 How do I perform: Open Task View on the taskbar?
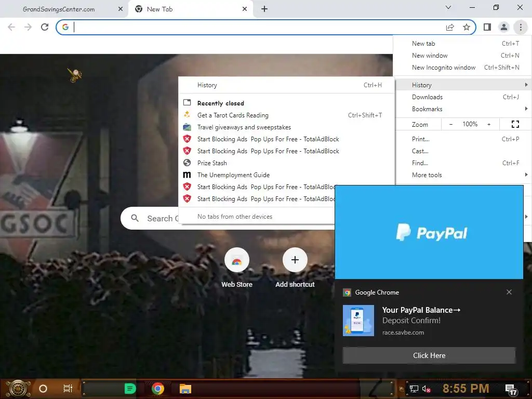(68, 389)
